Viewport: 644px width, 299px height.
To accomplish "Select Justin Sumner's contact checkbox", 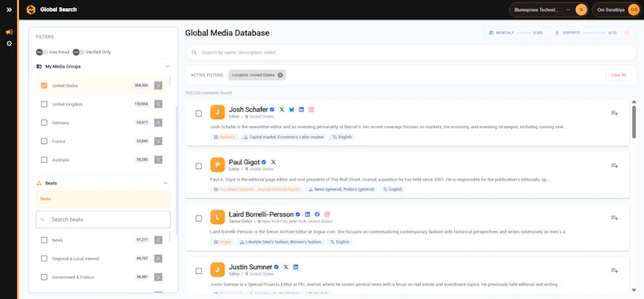I will pos(199,271).
